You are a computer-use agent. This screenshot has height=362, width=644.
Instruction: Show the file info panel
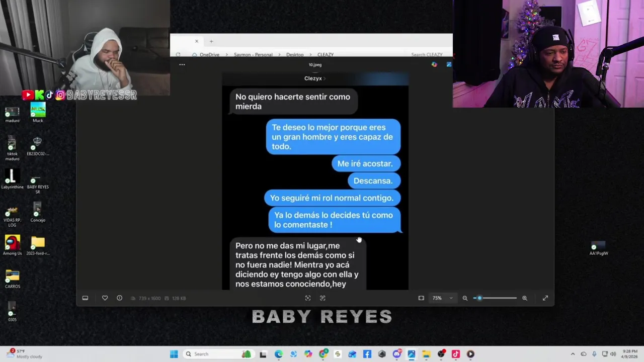pos(119,298)
